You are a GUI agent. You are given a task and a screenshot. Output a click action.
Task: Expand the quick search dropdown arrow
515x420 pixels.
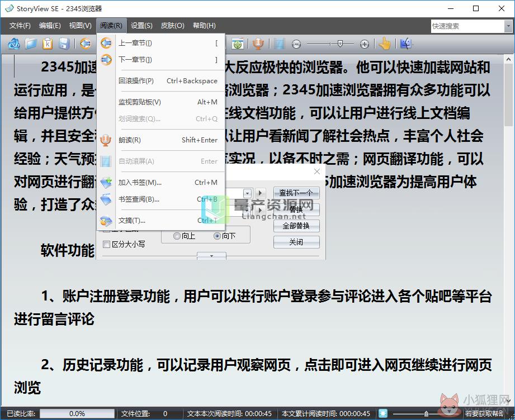click(508, 26)
